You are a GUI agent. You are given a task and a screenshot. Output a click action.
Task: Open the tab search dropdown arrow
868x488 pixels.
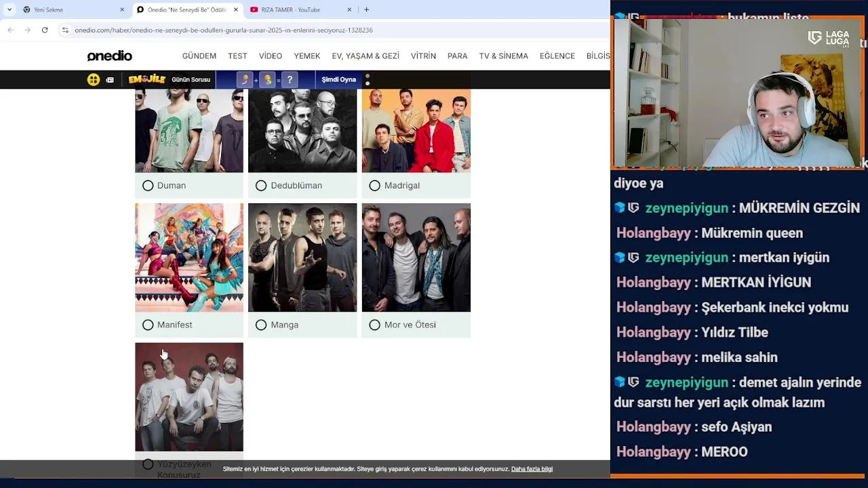[9, 9]
